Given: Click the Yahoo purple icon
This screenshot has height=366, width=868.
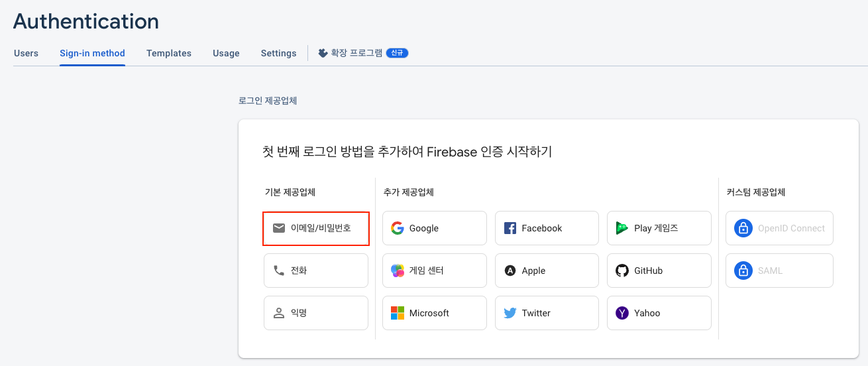Looking at the screenshot, I should click(x=622, y=313).
